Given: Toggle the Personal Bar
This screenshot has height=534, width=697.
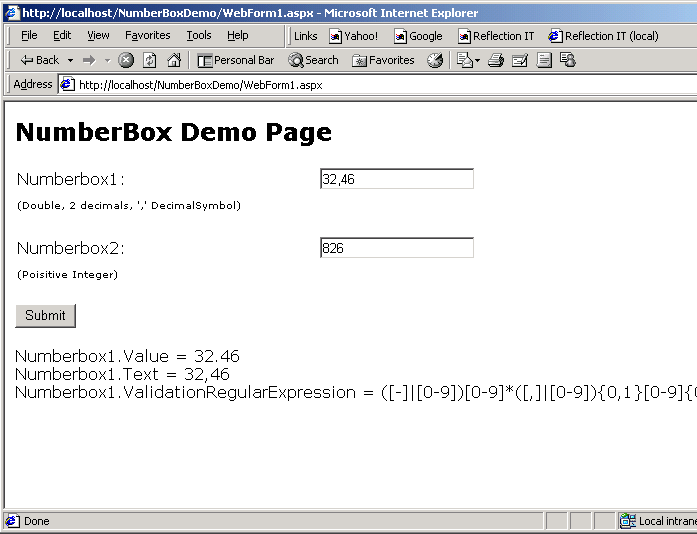Looking at the screenshot, I should click(x=235, y=60).
